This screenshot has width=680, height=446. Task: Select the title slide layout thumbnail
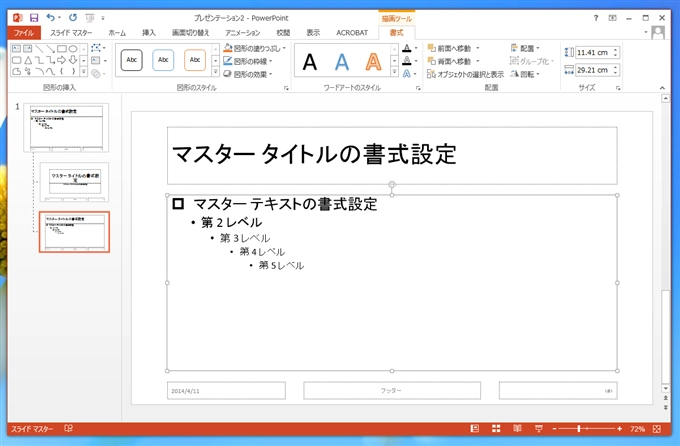(x=75, y=182)
